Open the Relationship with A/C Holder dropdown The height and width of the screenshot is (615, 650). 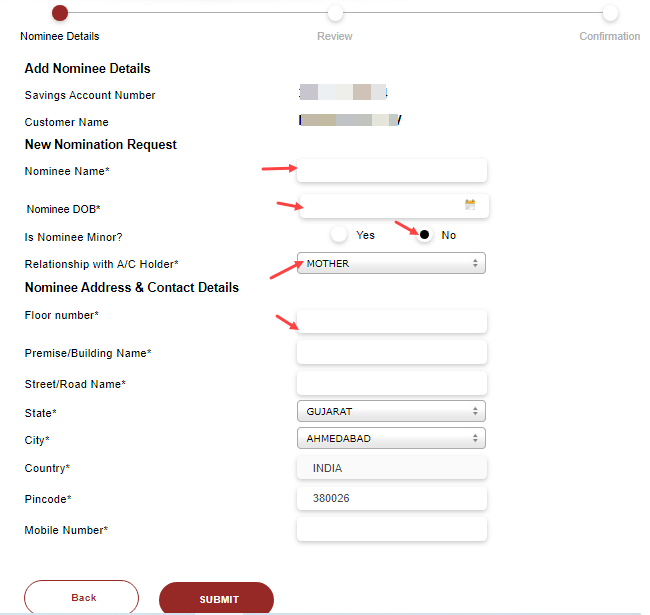(391, 263)
